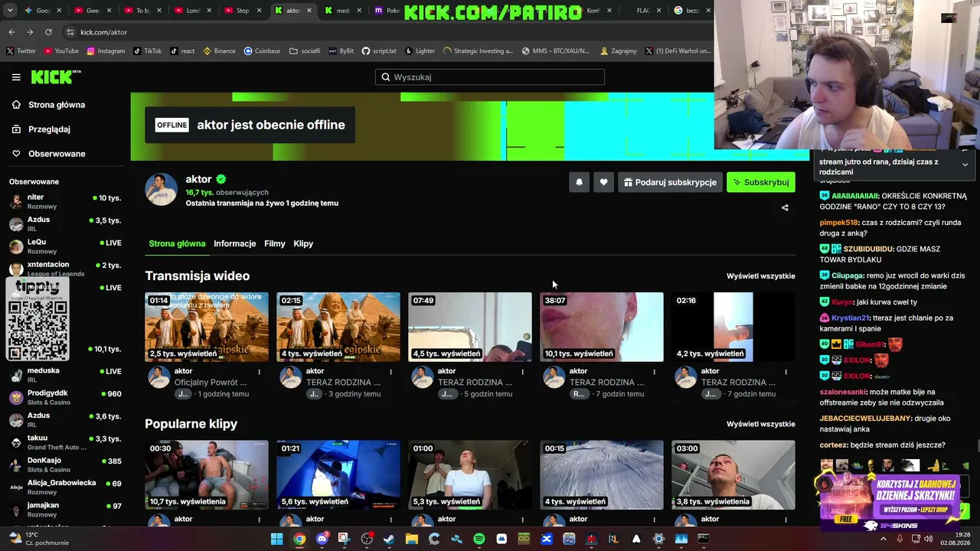Viewport: 980px width, 551px height.
Task: Play the 03:00 popular clip thumbnail
Action: (733, 474)
